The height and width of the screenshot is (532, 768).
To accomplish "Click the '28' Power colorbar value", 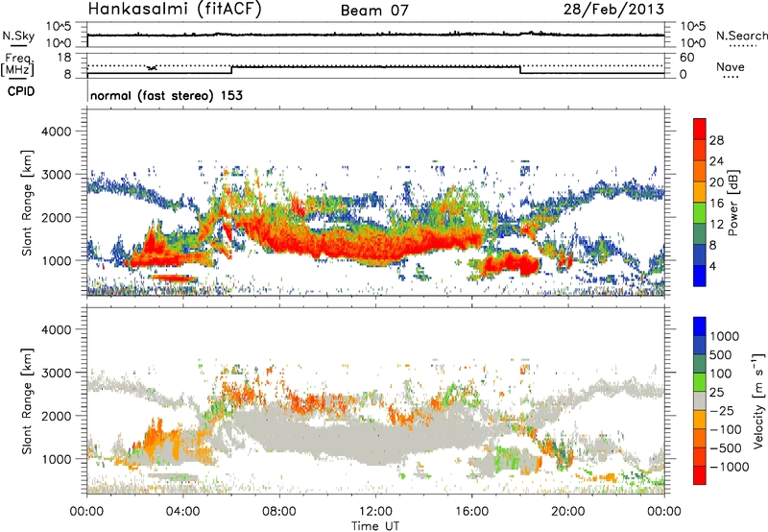I will [716, 140].
